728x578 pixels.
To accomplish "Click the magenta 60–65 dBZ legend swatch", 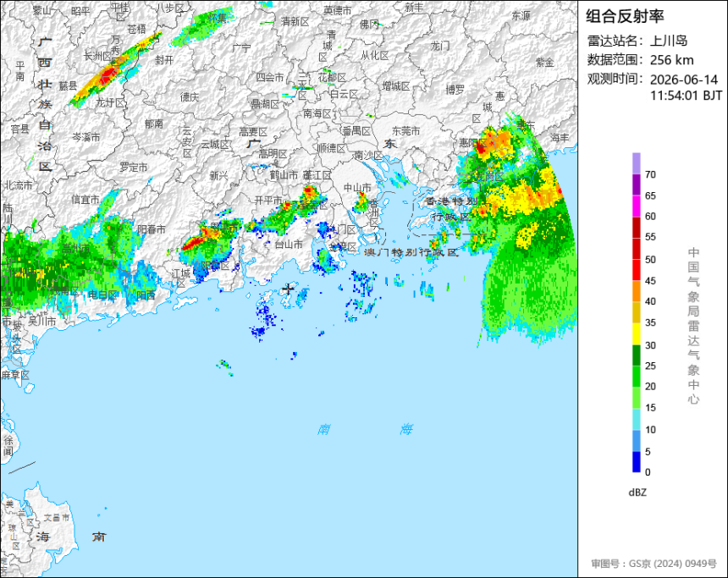I will click(636, 206).
